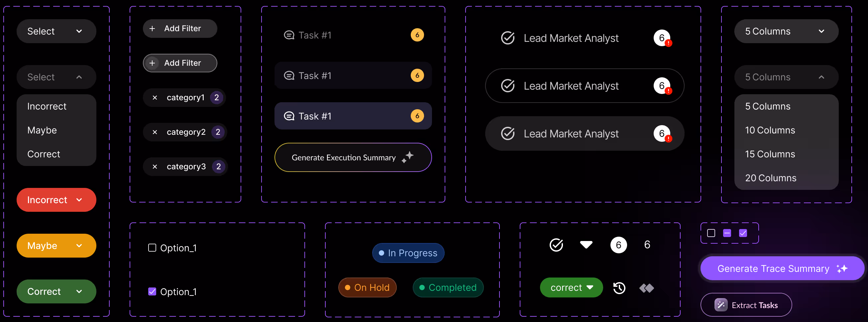
Task: Click the sparkles icon on Generate Trace Summary
Action: tap(842, 269)
